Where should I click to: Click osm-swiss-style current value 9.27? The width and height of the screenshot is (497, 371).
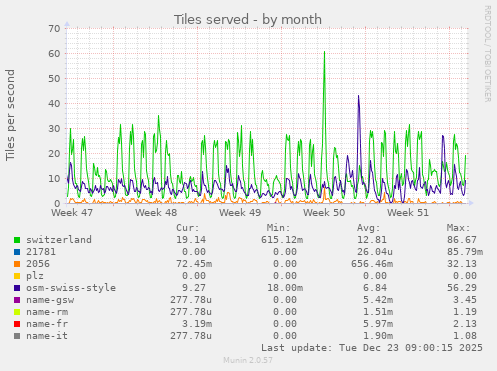coord(194,288)
